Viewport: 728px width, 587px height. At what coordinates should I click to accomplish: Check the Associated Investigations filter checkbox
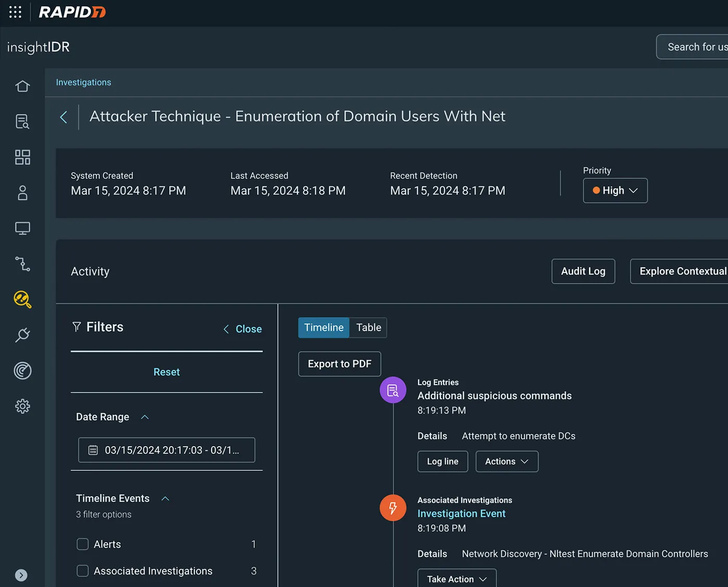(x=83, y=571)
